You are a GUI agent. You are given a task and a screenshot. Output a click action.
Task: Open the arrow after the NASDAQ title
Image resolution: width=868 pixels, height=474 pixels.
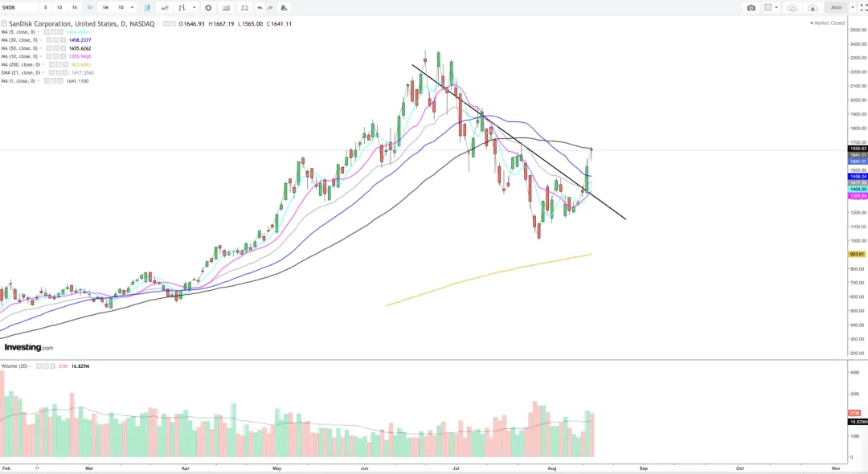point(158,24)
